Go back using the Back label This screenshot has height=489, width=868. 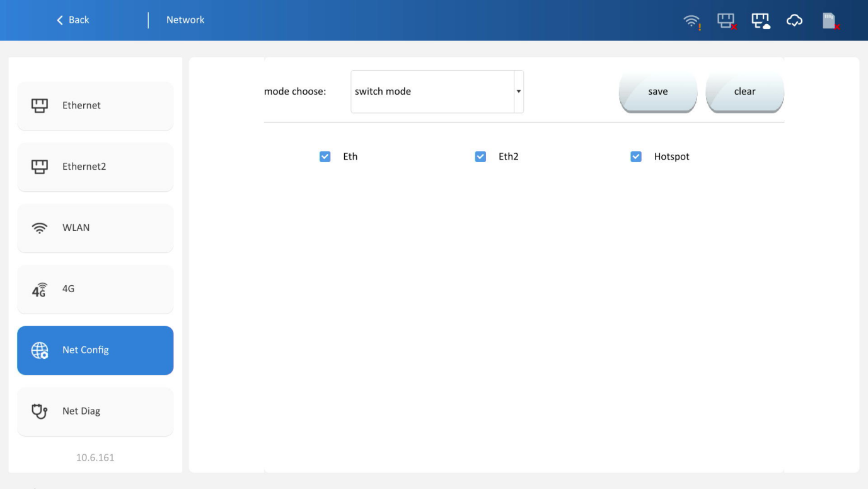click(x=79, y=20)
